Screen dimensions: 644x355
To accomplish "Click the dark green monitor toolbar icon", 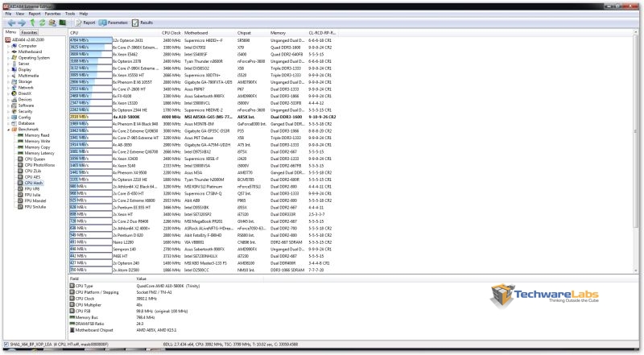I will (x=63, y=23).
